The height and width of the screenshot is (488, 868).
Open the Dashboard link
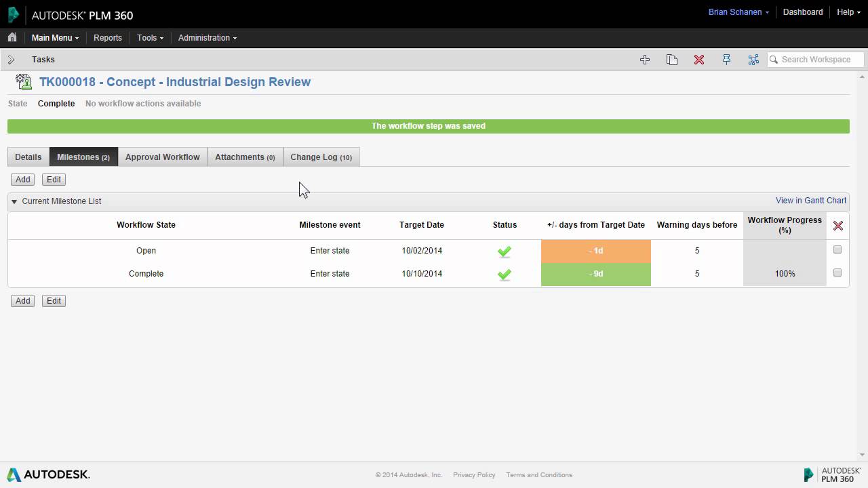tap(803, 12)
